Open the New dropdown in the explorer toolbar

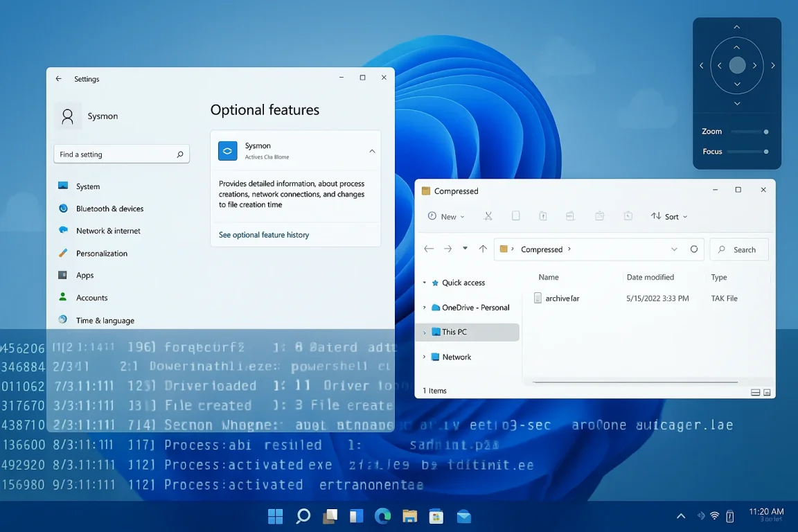(445, 216)
